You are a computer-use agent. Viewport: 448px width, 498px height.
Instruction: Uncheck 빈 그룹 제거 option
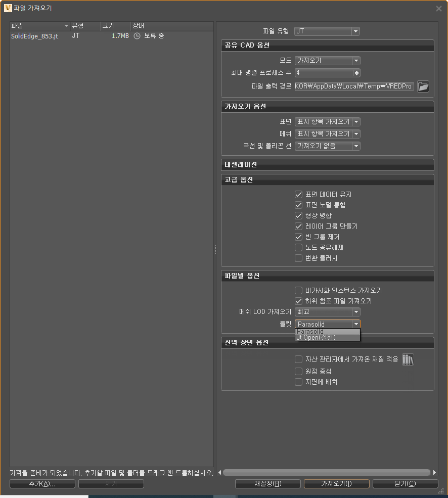pos(298,237)
